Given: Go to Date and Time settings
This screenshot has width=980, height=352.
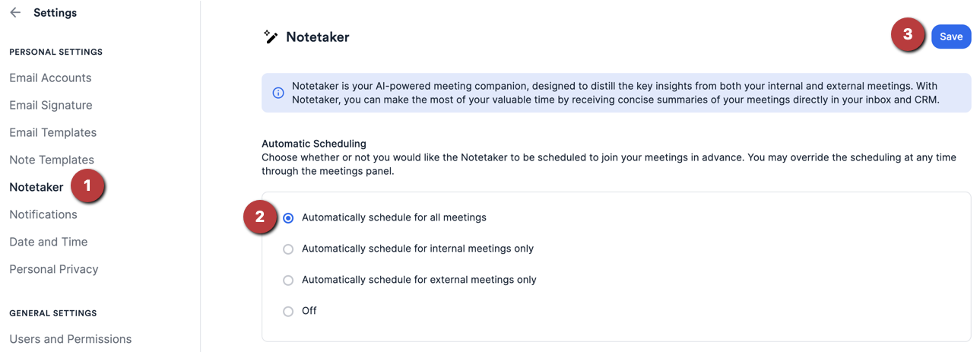Looking at the screenshot, I should coord(49,243).
